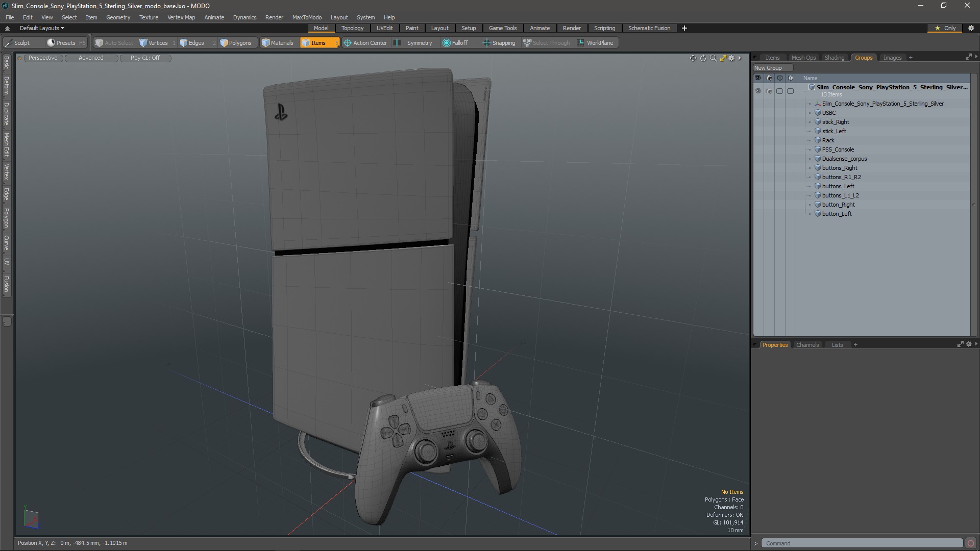This screenshot has width=980, height=551.
Task: Open the Render menu in the menu bar
Action: (274, 17)
